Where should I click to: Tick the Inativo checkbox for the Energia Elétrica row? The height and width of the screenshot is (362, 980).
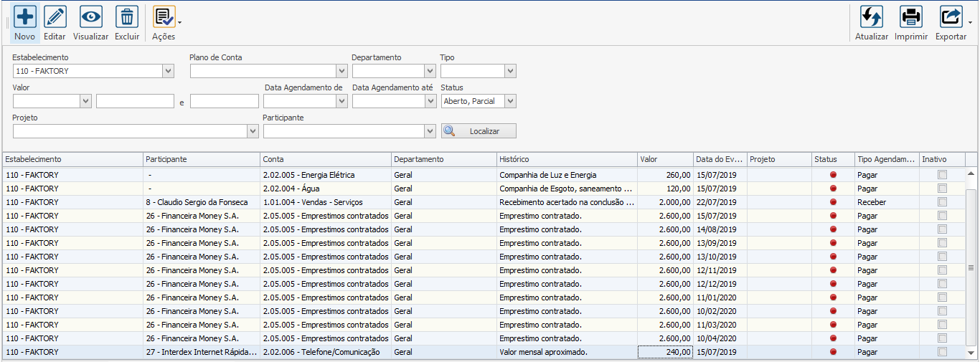pos(942,175)
